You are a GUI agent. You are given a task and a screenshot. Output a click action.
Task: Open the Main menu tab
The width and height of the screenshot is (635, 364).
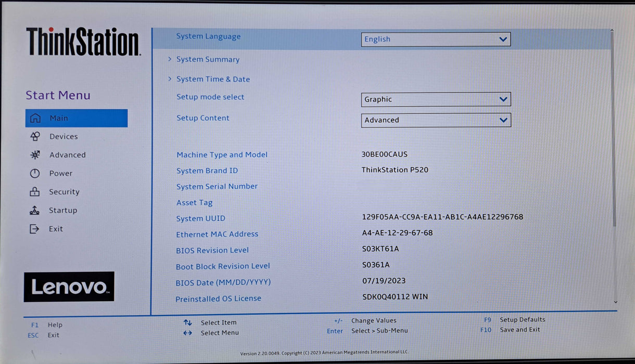[77, 118]
